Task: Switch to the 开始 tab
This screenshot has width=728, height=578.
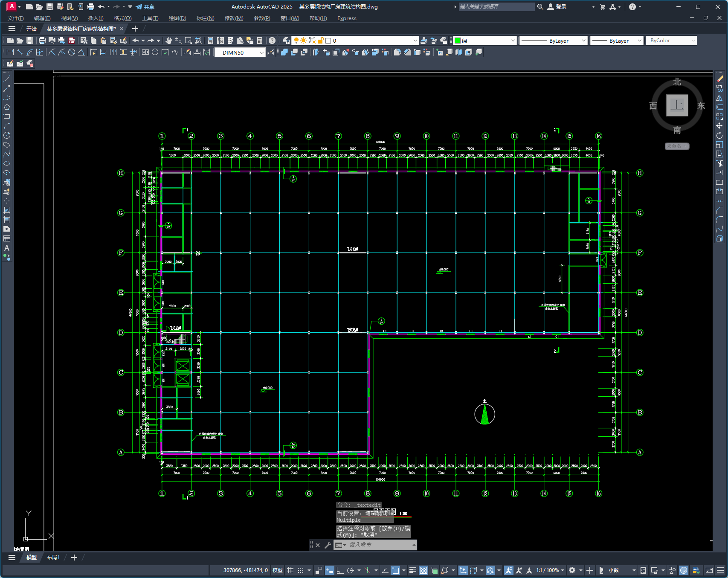Action: [x=32, y=29]
